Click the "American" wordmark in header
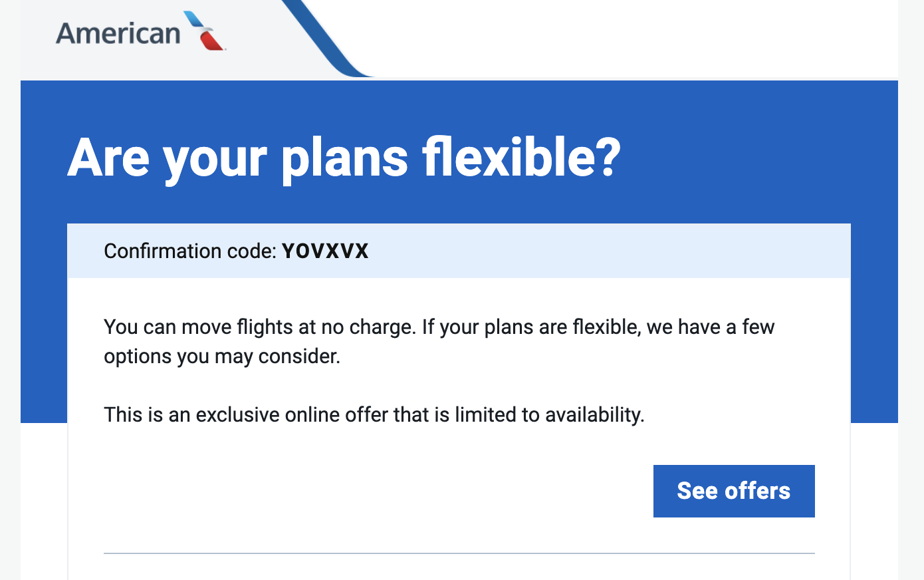The width and height of the screenshot is (924, 580). coord(118,33)
